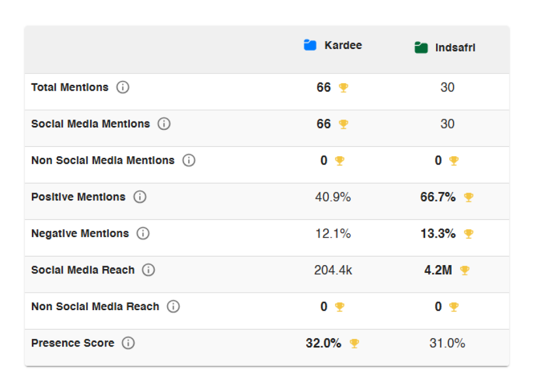Click info icon next to Total Mentions
This screenshot has height=392, width=534.
click(122, 88)
